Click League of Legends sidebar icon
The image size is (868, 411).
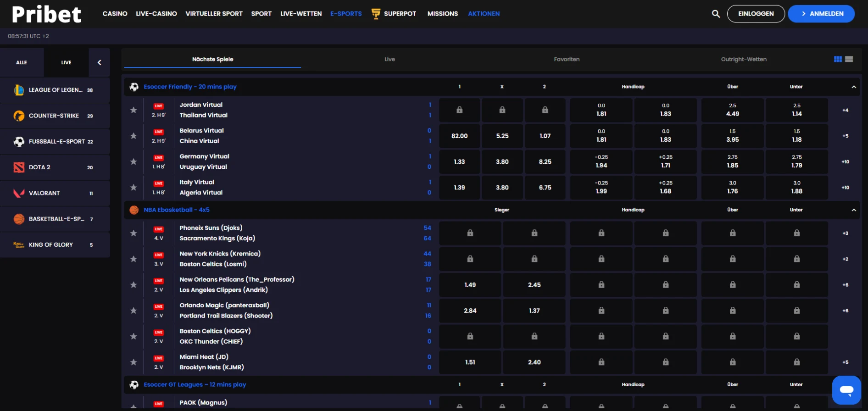[19, 90]
